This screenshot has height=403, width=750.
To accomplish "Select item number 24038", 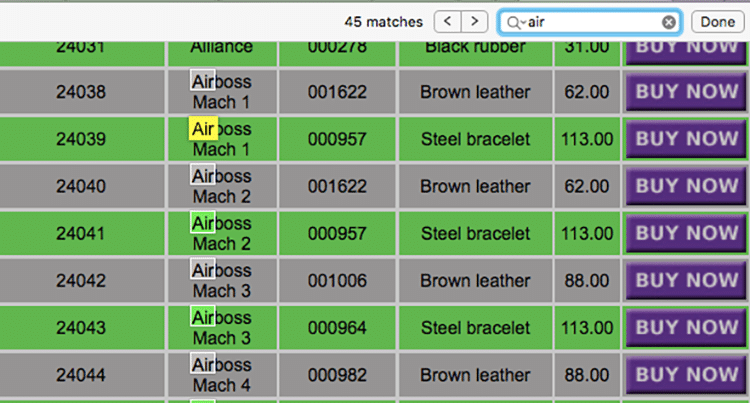I will (x=81, y=92).
